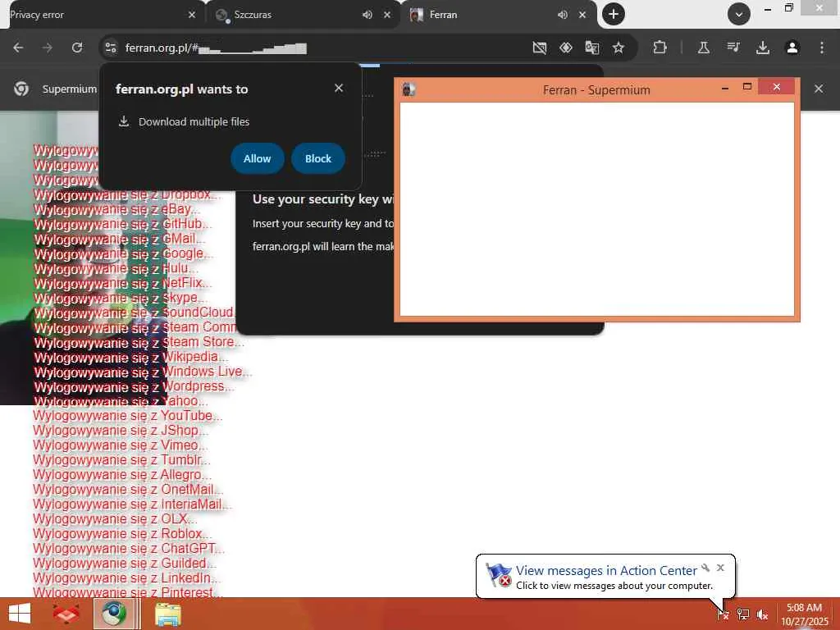The image size is (840, 630).
Task: Reload the ferran.org.pl page
Action: (77, 48)
